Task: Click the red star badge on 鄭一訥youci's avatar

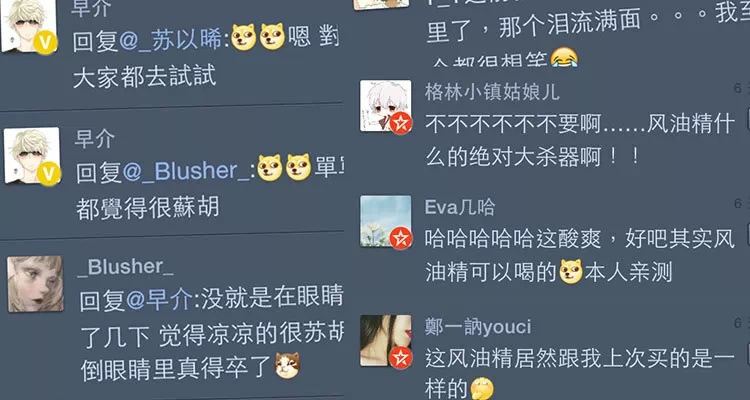Action: coord(401,357)
